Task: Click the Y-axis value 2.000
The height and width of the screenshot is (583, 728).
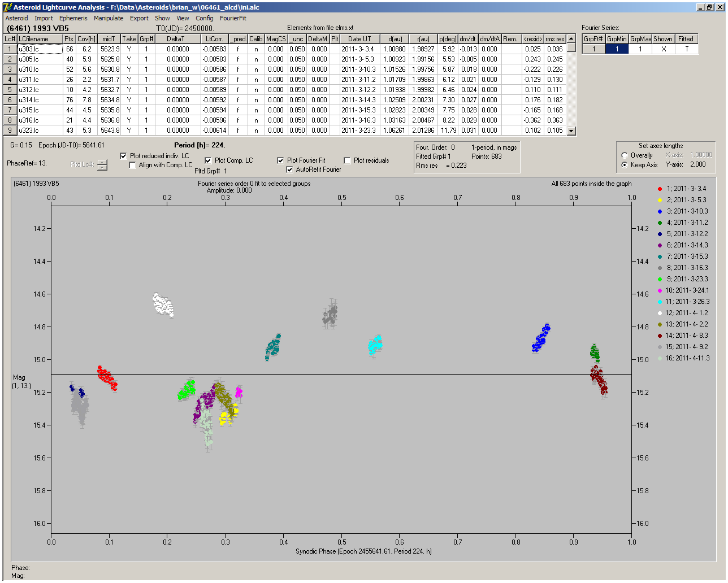Action: click(x=698, y=164)
